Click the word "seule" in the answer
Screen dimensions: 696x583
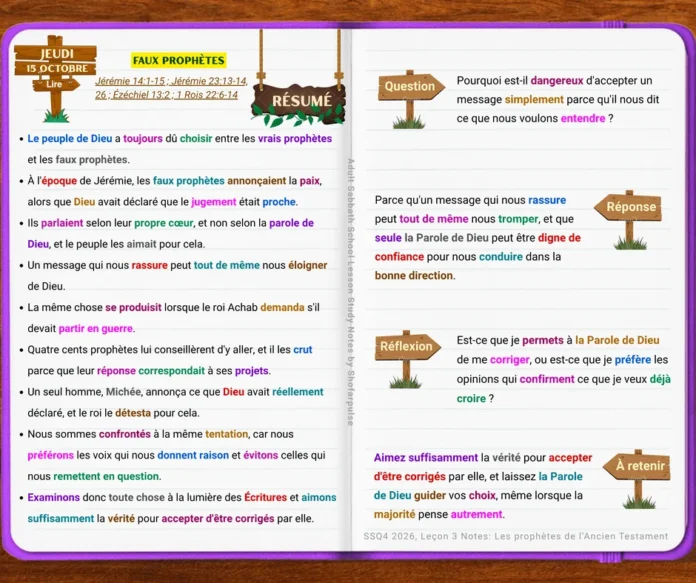pyautogui.click(x=388, y=238)
